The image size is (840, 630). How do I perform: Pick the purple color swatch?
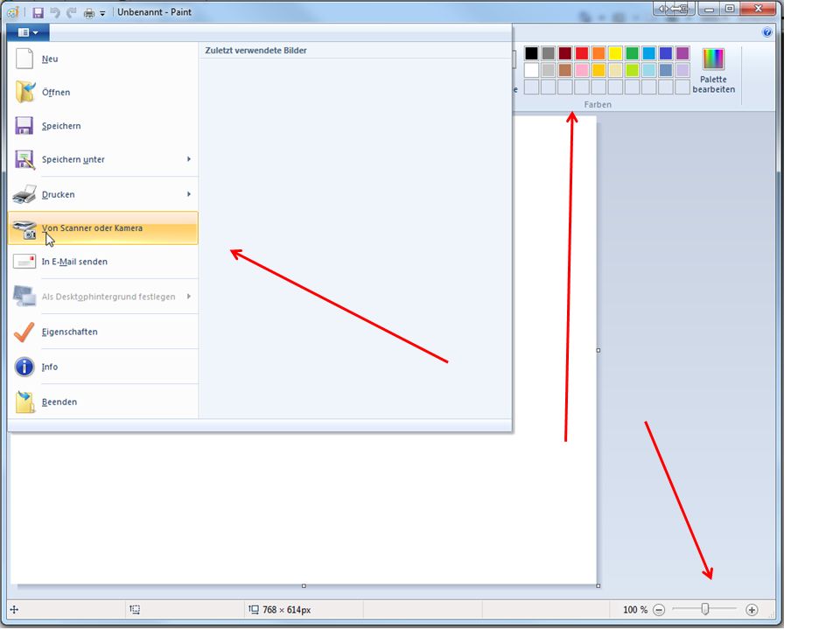[682, 53]
